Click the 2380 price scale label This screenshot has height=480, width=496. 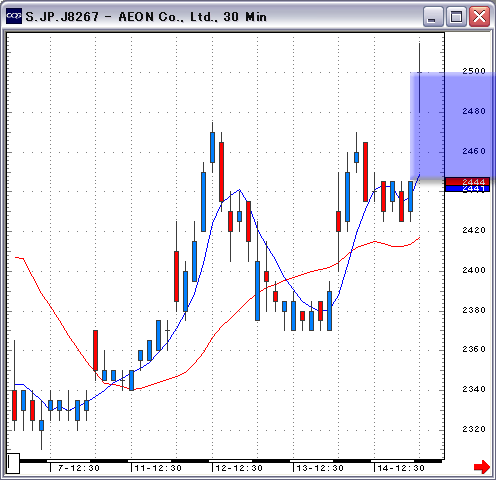(x=474, y=310)
